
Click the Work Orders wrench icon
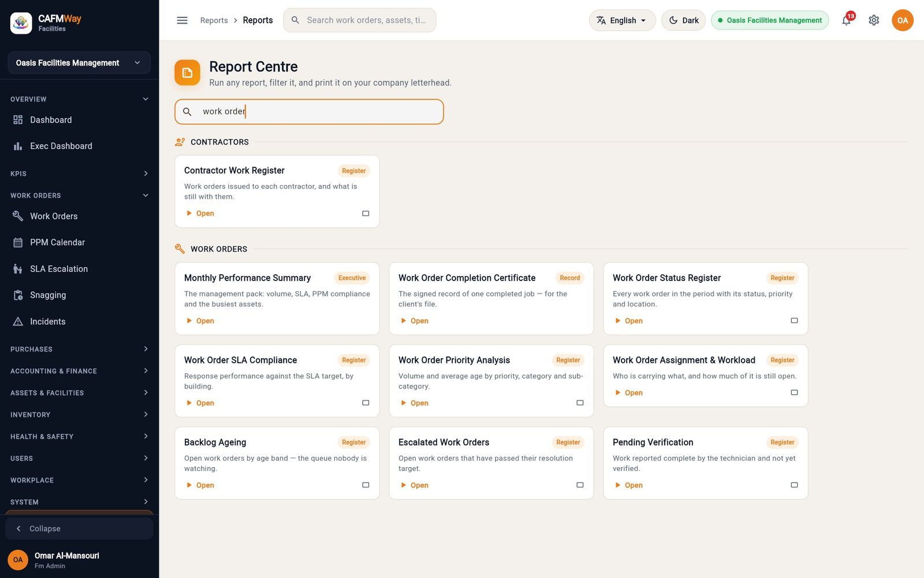(x=18, y=216)
